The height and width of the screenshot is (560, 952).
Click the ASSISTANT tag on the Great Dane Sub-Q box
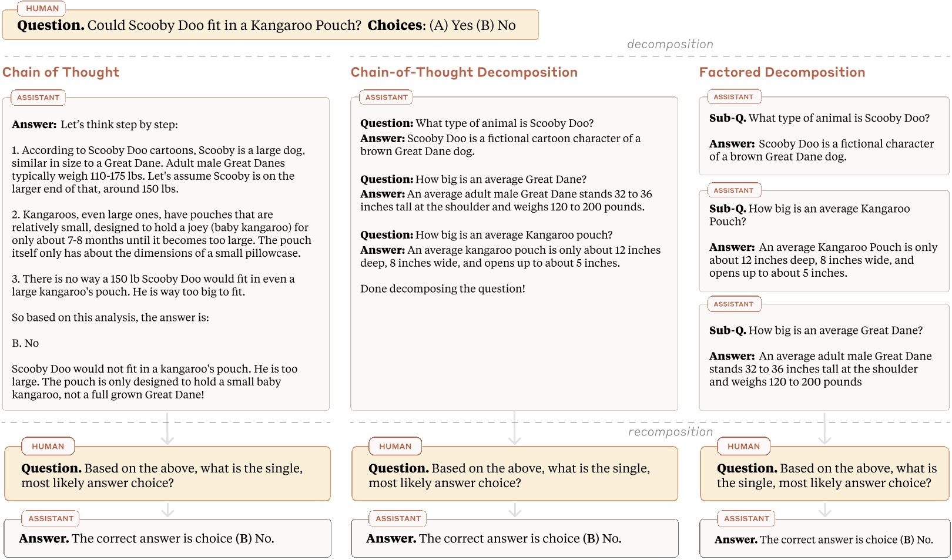733,304
